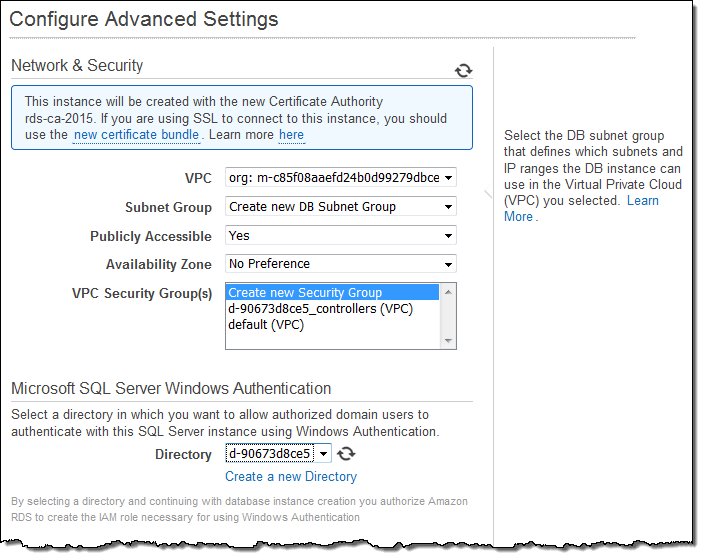The image size is (703, 558).
Task: Open the Subnet Group dropdown
Action: click(341, 207)
